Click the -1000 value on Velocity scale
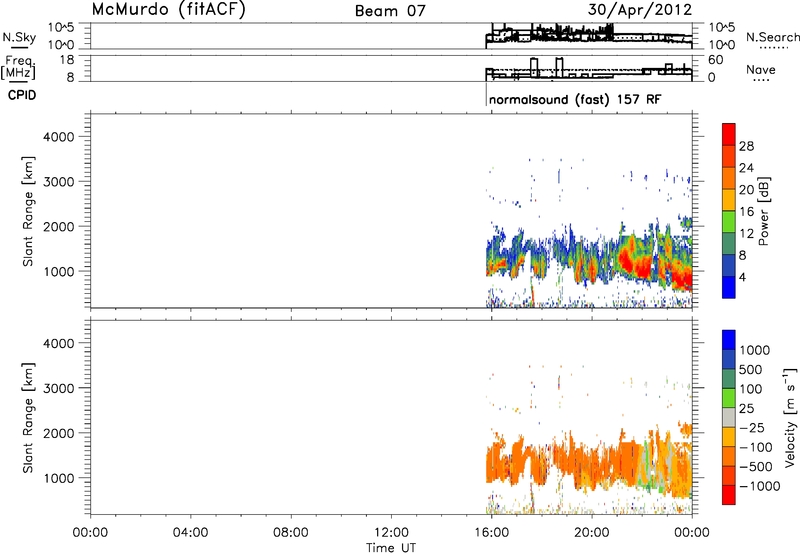This screenshot has height=554, width=800. tap(760, 486)
